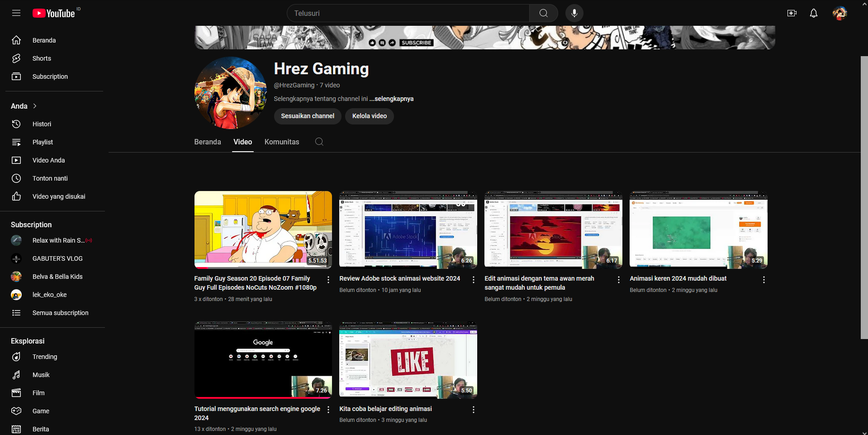
Task: Open Belva & Bella Kids channel
Action: pos(54,277)
